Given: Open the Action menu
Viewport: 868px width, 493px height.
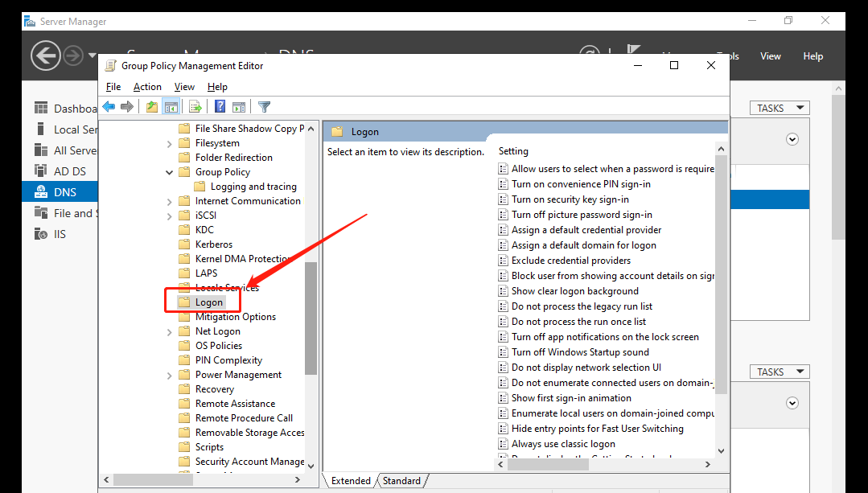Looking at the screenshot, I should pyautogui.click(x=147, y=87).
